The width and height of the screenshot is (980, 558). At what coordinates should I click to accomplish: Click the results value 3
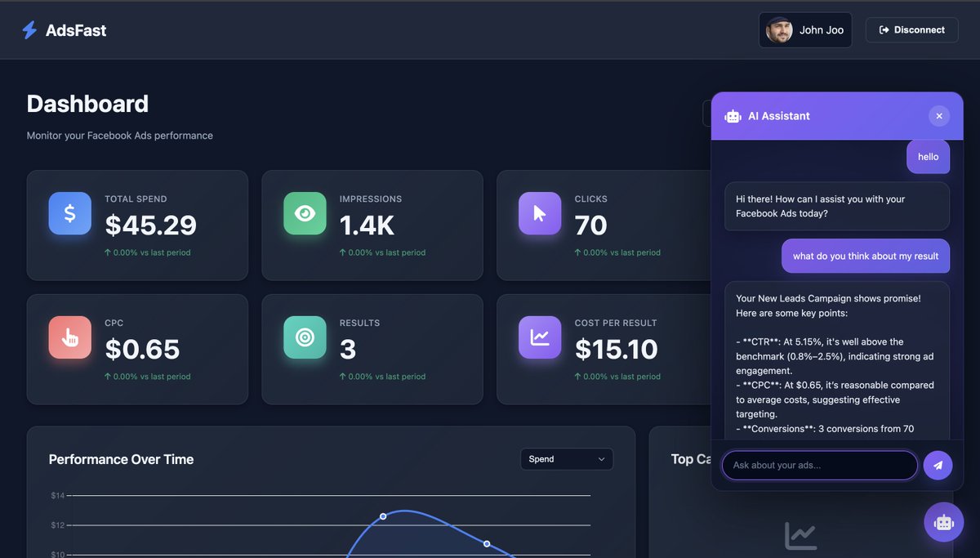tap(348, 350)
